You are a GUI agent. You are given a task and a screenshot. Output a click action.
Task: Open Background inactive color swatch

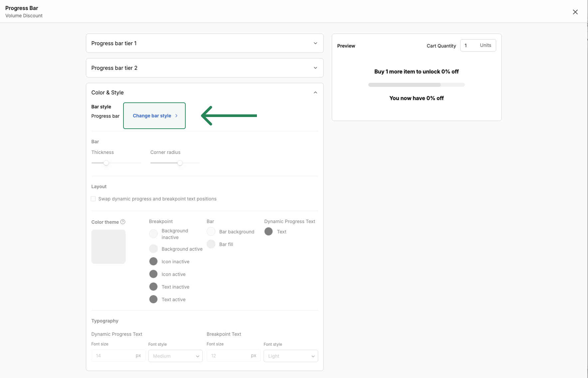pos(153,234)
